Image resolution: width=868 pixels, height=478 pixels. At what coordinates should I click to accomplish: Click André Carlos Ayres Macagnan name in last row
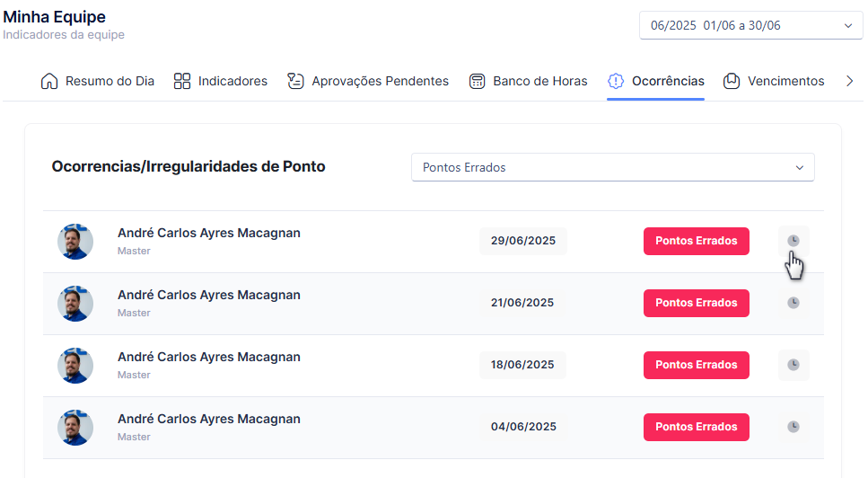tap(208, 420)
